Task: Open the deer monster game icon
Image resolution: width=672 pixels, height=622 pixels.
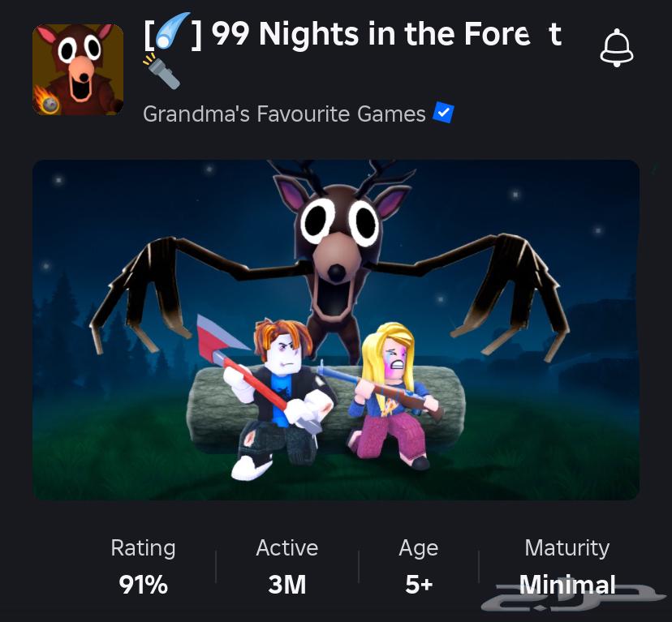Action: click(x=78, y=70)
